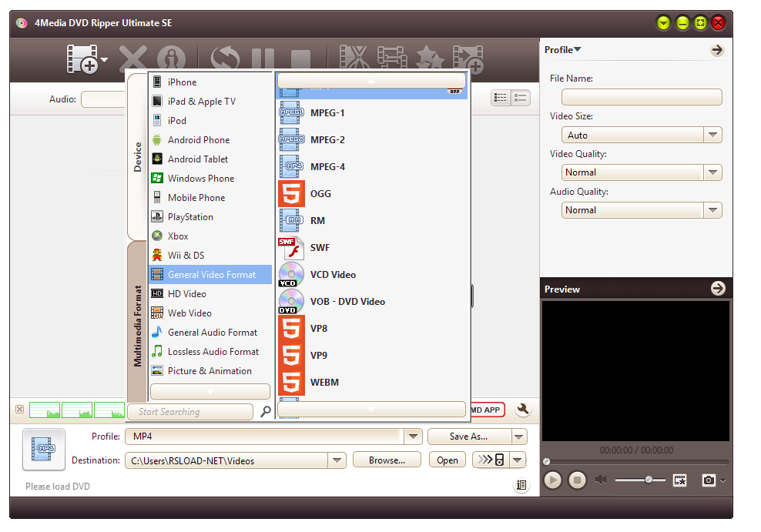Image resolution: width=761 pixels, height=532 pixels.
Task: Click the Remove (X) toolbar icon
Action: (x=133, y=59)
